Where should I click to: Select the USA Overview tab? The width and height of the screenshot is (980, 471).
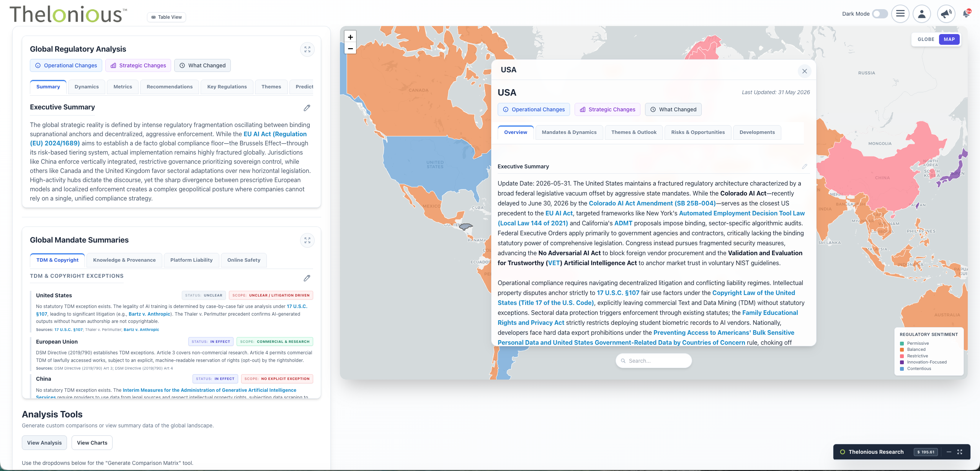click(x=516, y=132)
